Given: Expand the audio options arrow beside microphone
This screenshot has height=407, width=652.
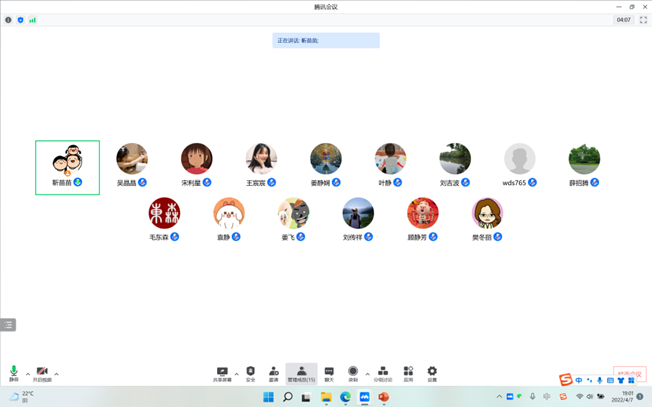Looking at the screenshot, I should 28,374.
